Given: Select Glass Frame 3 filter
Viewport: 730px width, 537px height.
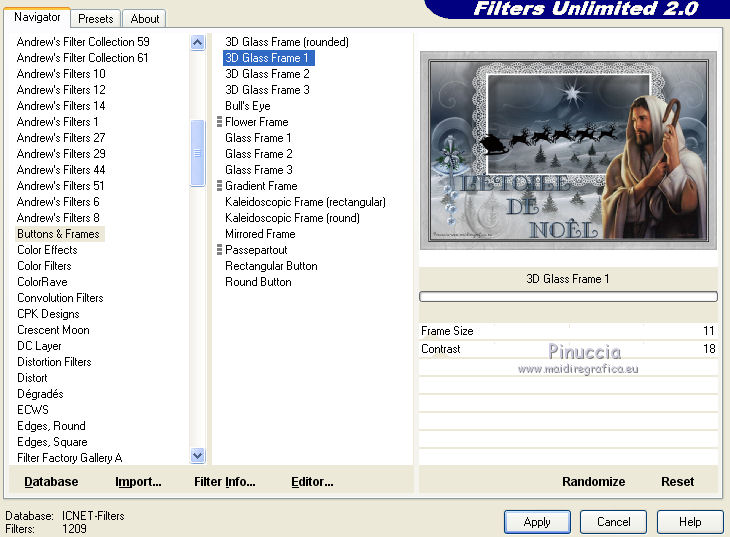Looking at the screenshot, I should coord(259,170).
